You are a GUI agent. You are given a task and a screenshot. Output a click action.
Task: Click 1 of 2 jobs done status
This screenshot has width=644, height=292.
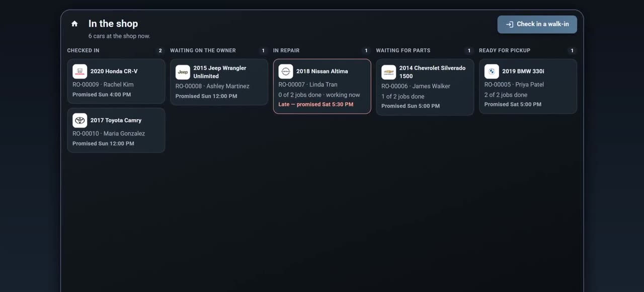coord(403,96)
